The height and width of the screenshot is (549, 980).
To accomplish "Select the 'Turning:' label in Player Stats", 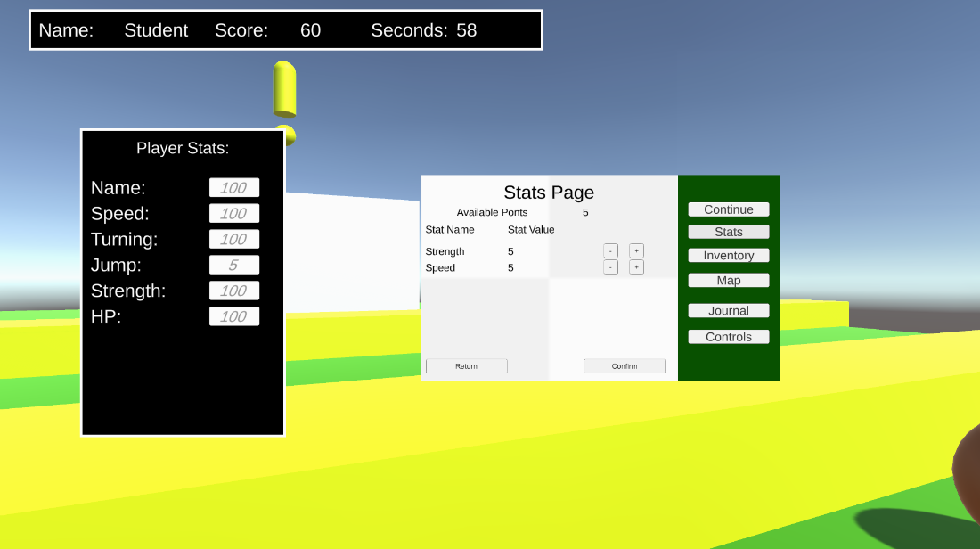I will coord(125,240).
